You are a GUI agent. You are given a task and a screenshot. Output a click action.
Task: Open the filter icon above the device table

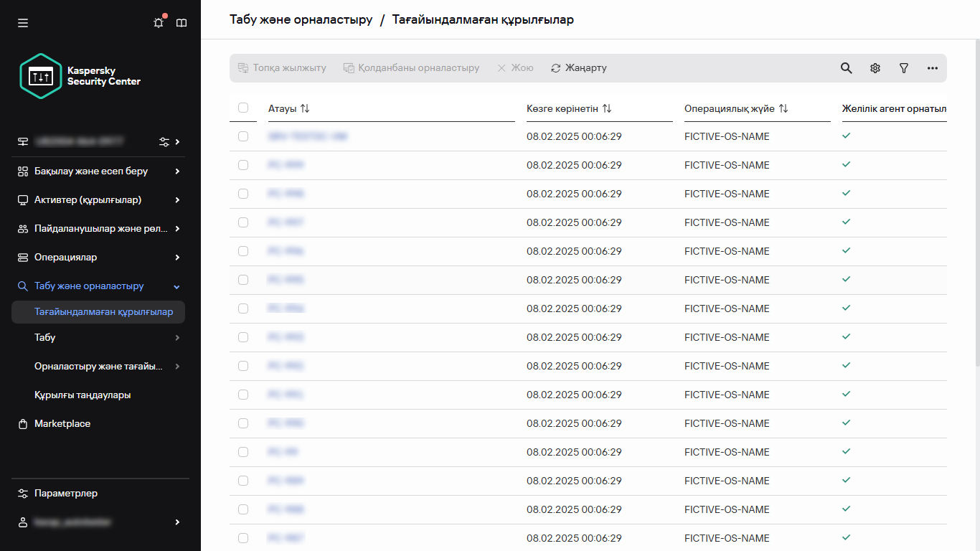pyautogui.click(x=903, y=67)
